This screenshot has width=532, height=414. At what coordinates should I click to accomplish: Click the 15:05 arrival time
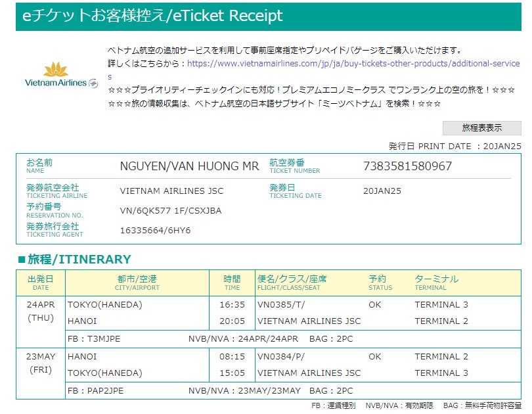coord(232,373)
